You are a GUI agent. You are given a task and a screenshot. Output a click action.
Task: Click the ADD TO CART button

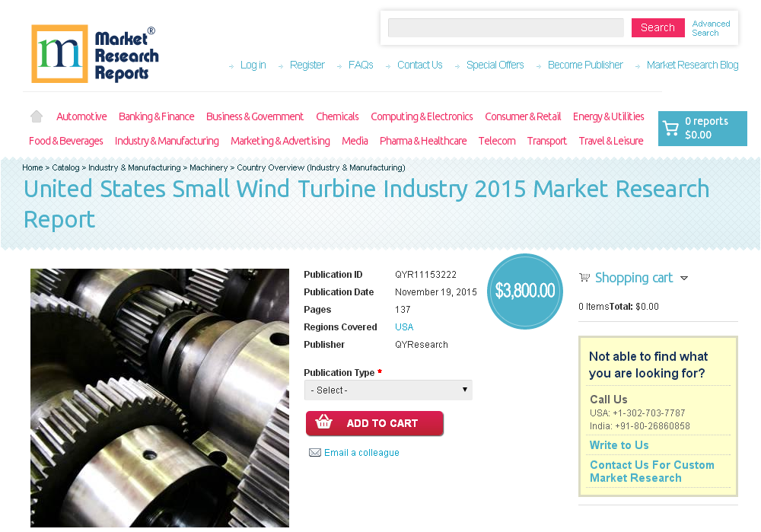point(374,423)
